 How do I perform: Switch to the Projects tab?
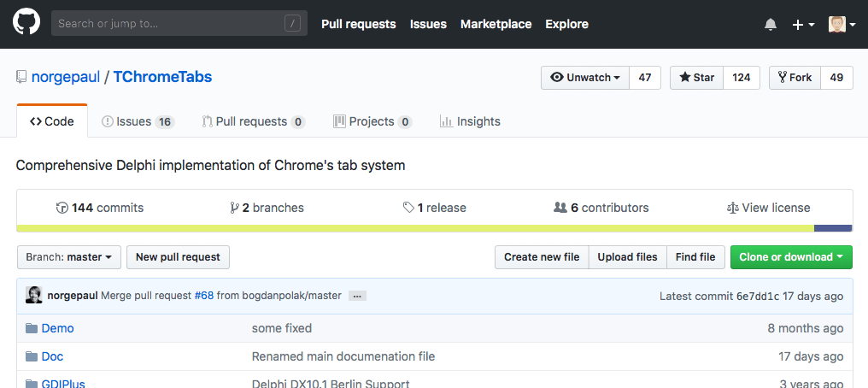(372, 121)
